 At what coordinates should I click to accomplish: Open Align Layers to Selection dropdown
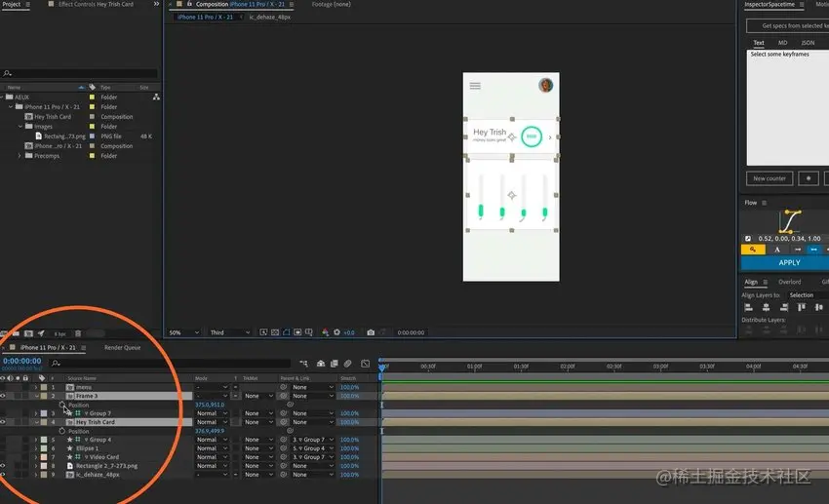(808, 295)
